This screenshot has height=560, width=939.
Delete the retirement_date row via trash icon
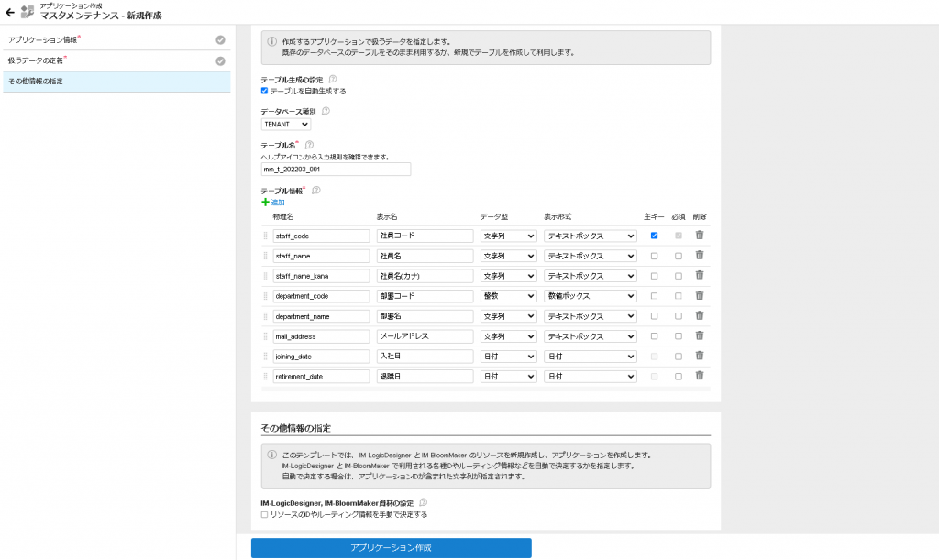[700, 376]
